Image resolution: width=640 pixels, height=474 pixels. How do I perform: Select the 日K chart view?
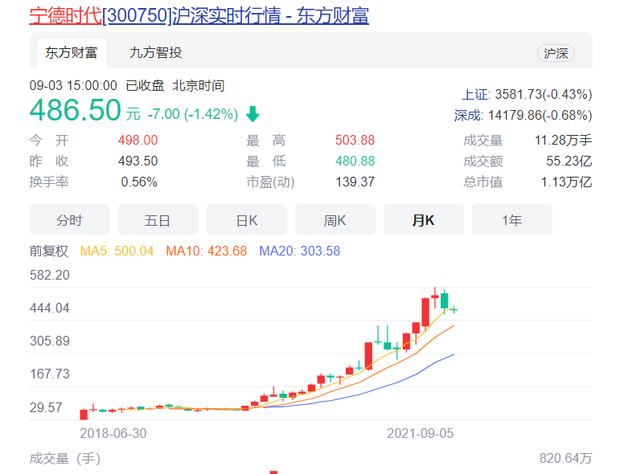click(246, 219)
